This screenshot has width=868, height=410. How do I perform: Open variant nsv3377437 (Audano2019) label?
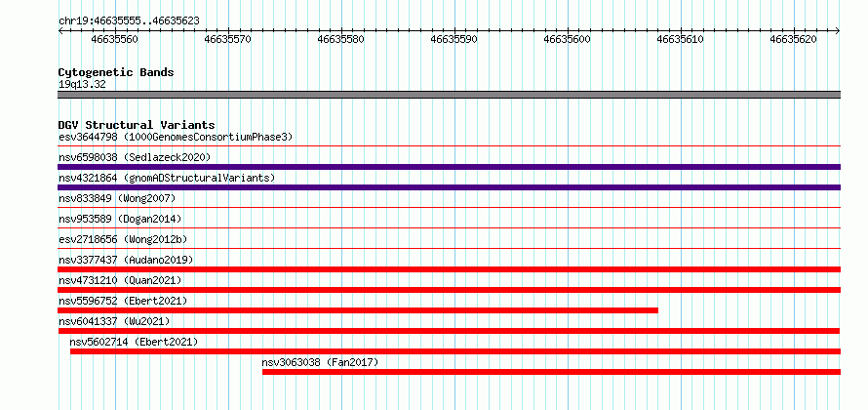point(126,260)
